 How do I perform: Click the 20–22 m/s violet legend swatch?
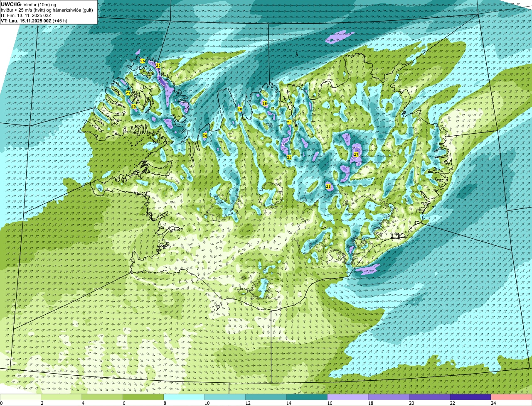(x=430, y=397)
